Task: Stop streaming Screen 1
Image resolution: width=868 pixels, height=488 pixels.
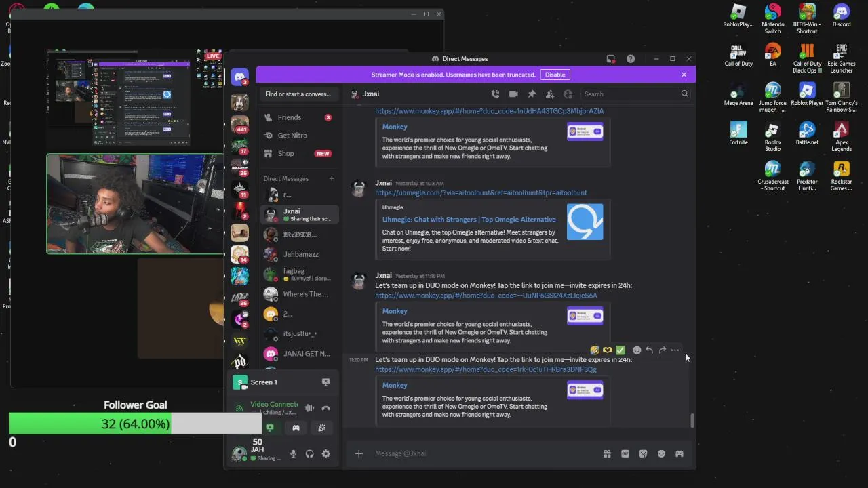Action: click(x=326, y=382)
